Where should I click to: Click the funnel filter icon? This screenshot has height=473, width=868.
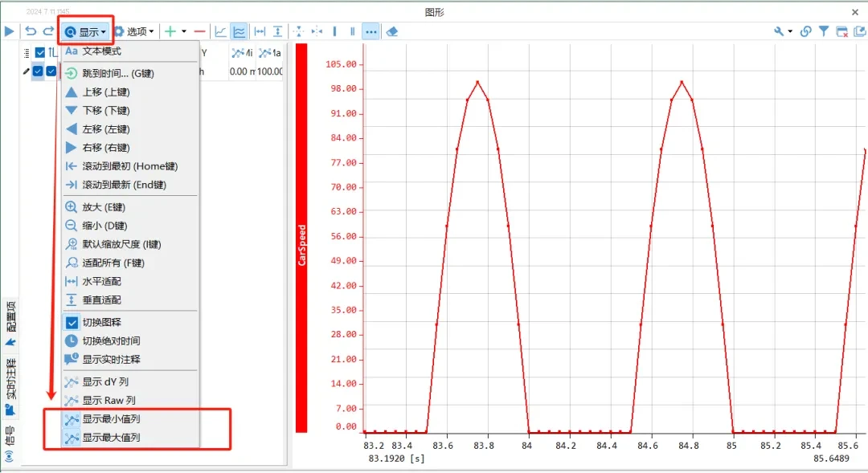[824, 31]
